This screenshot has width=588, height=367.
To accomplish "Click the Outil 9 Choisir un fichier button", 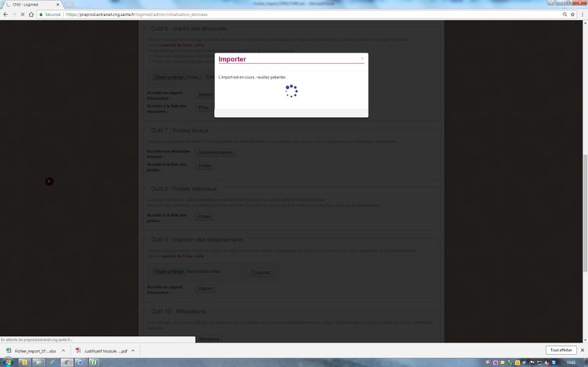I will coord(169,272).
